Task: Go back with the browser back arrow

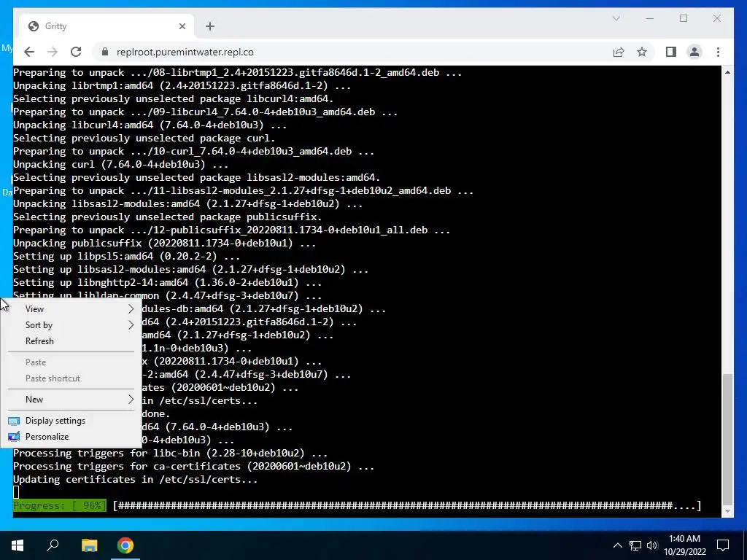Action: click(x=29, y=52)
